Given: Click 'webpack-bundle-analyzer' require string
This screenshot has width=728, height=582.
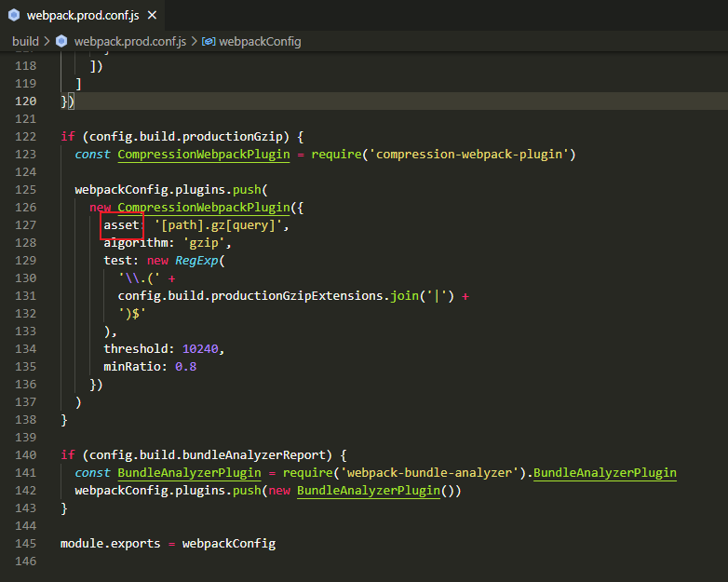Looking at the screenshot, I should 429,473.
